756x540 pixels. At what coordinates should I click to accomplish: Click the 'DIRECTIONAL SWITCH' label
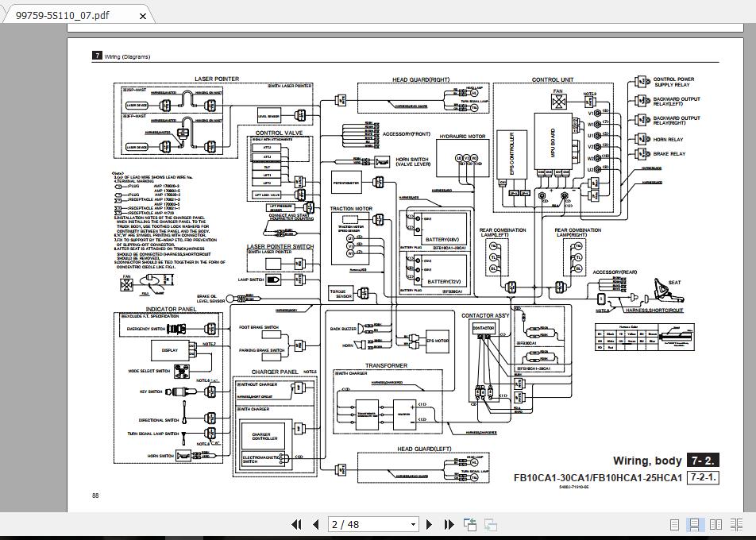point(159,420)
